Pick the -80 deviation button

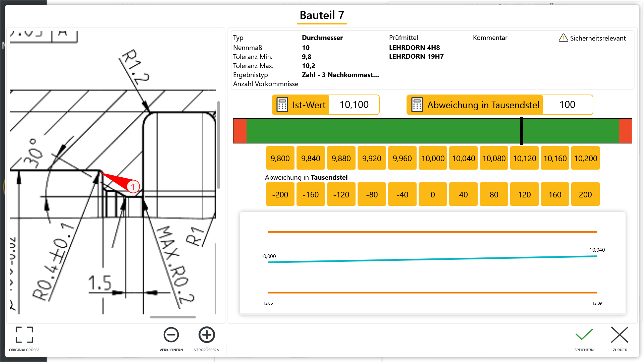(x=372, y=194)
